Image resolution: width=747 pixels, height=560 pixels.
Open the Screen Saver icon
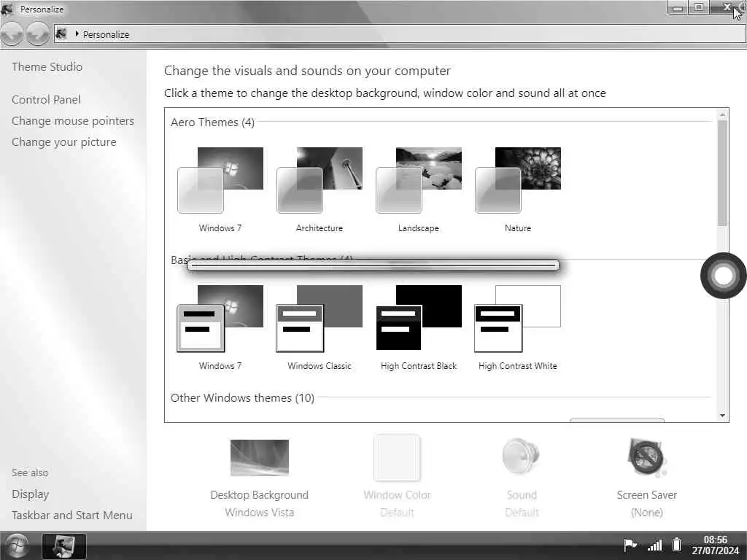tap(646, 458)
